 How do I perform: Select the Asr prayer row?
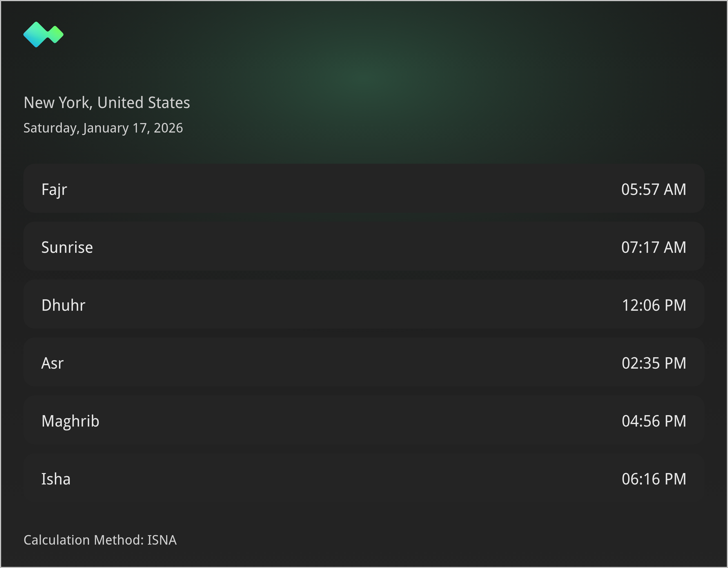click(364, 363)
